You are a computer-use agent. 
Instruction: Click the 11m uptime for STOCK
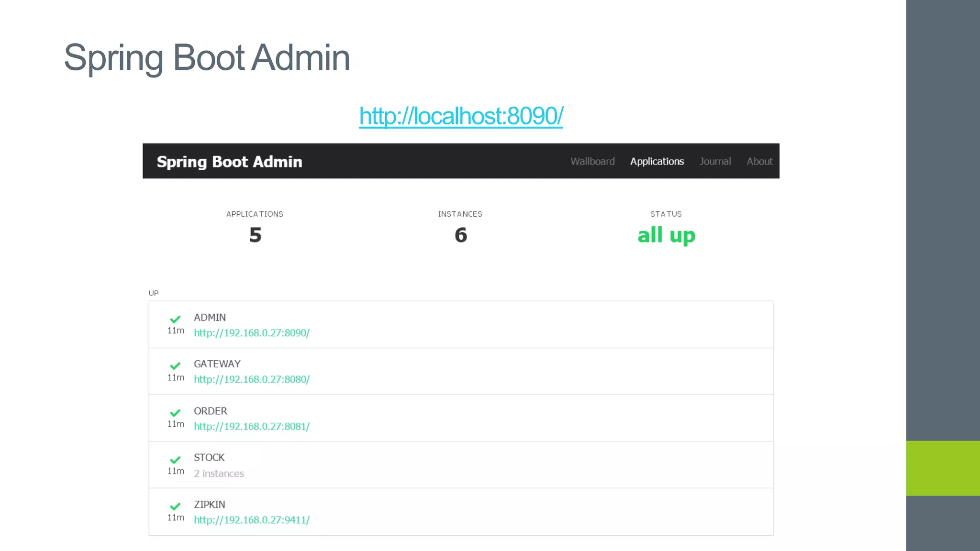click(176, 471)
